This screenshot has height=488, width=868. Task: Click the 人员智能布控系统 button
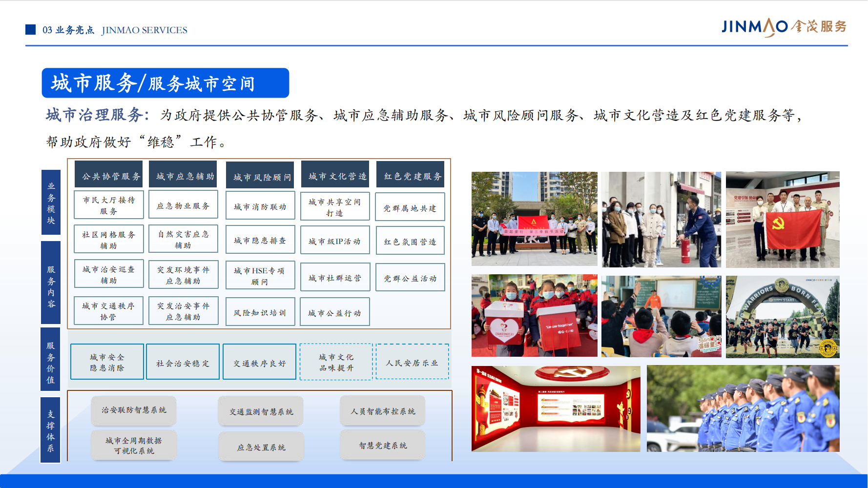pyautogui.click(x=383, y=411)
